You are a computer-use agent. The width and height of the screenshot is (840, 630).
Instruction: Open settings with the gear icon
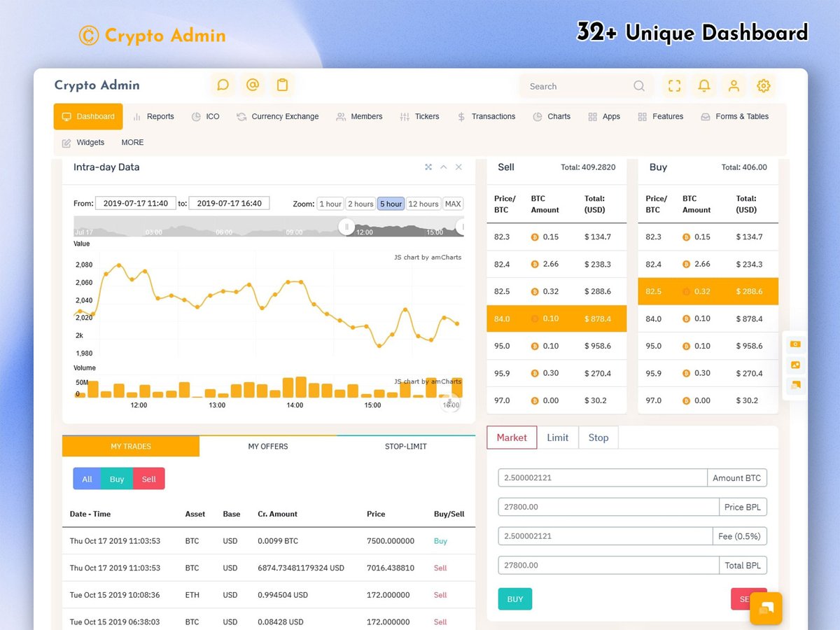point(764,85)
